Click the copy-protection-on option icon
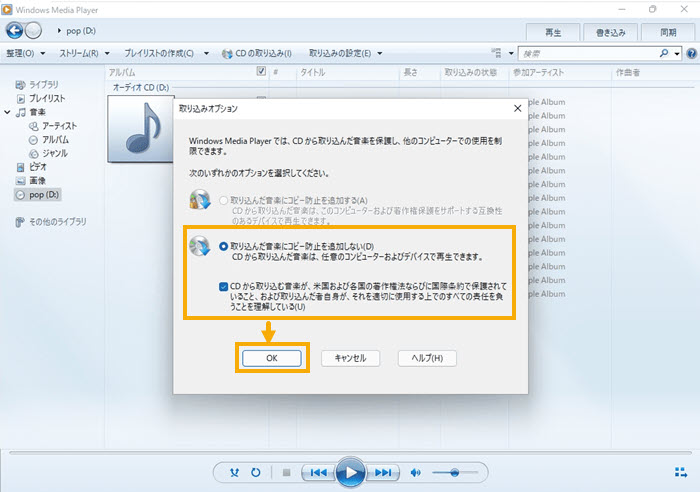700x492 pixels. [200, 200]
